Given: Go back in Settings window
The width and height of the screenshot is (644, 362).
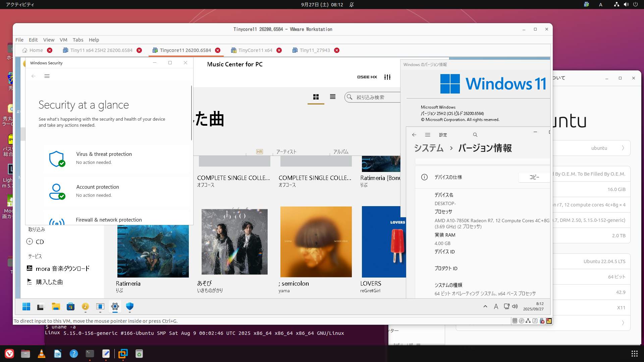Looking at the screenshot, I should [x=414, y=135].
